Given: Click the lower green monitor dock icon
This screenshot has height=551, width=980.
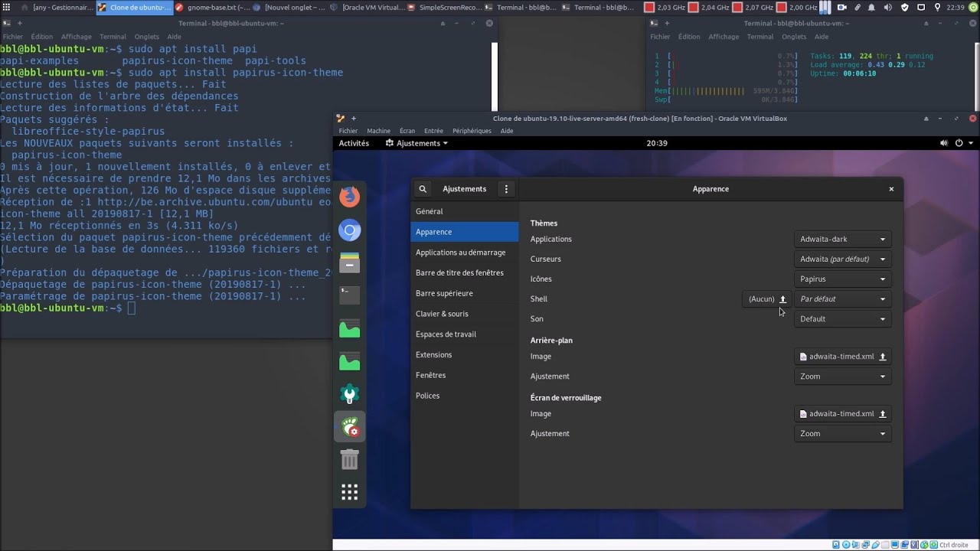Looking at the screenshot, I should pyautogui.click(x=350, y=361).
